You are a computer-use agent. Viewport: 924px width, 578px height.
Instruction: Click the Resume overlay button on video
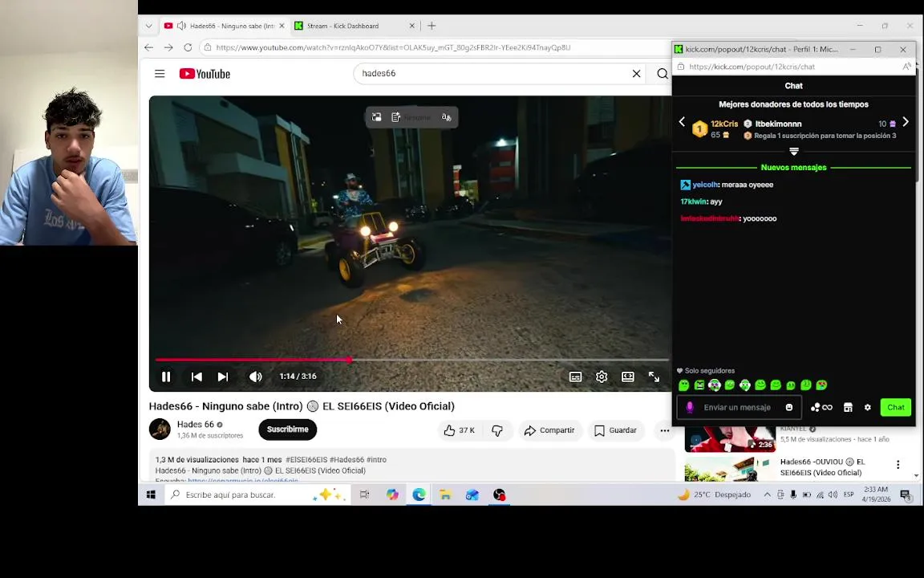point(411,117)
